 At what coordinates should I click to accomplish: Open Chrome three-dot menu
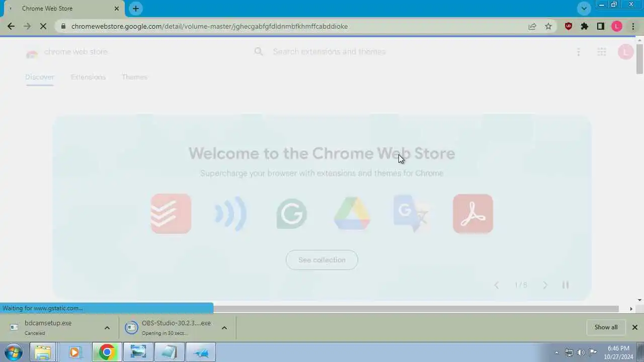pos(633,26)
